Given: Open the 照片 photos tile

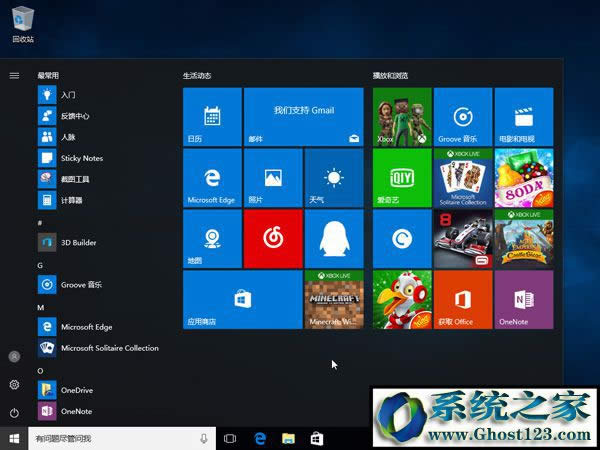Looking at the screenshot, I should [x=273, y=178].
